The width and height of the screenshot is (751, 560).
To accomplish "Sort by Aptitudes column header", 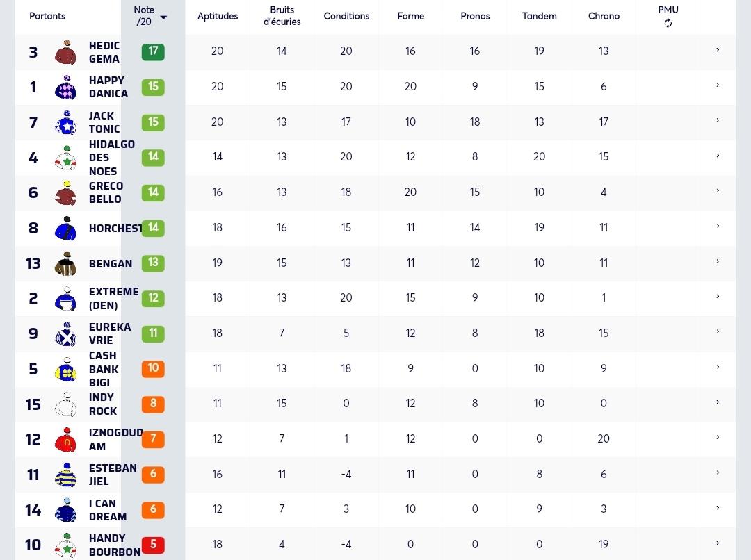I will tap(218, 16).
